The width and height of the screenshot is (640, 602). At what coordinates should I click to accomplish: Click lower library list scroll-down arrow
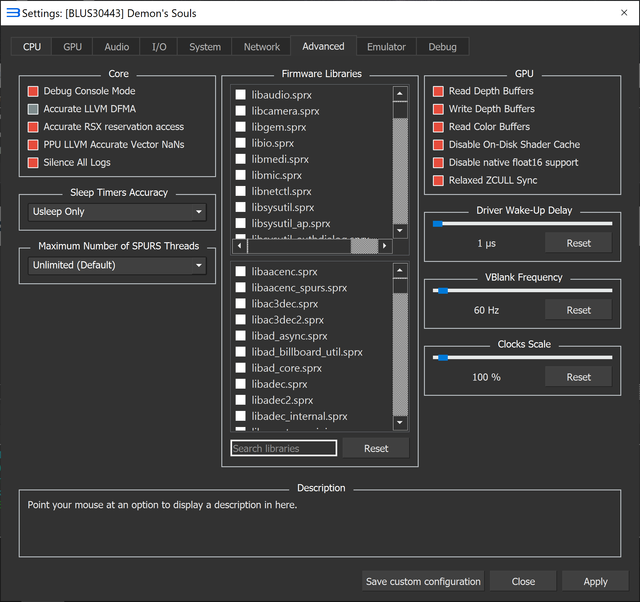400,423
